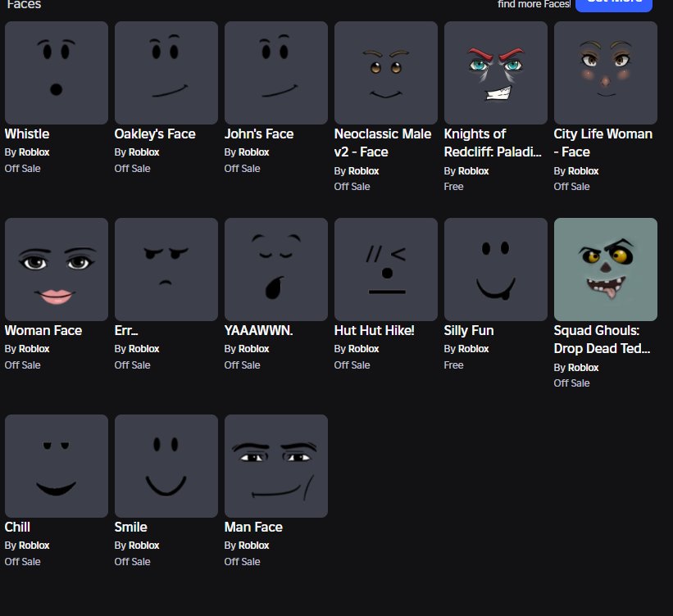The width and height of the screenshot is (673, 616).
Task: Select the Whistle face thumbnail
Action: (x=57, y=73)
